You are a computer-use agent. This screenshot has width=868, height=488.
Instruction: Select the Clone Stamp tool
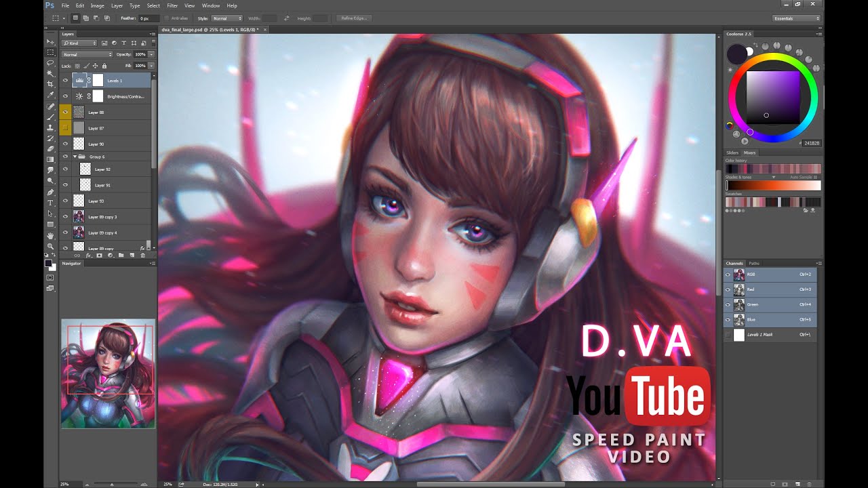click(50, 127)
